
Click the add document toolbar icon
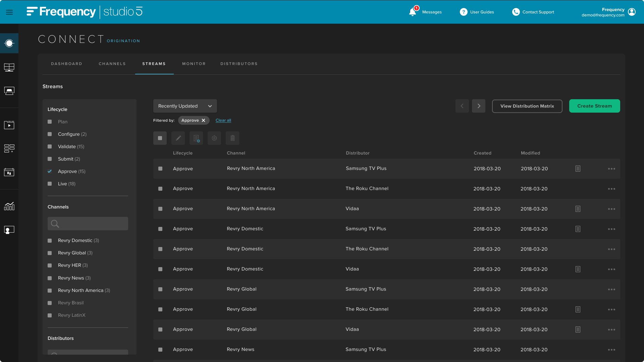point(196,138)
